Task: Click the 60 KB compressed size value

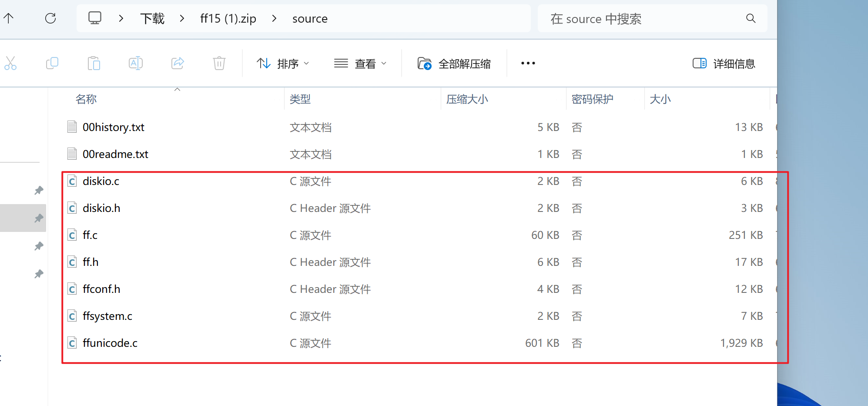Action: click(x=545, y=235)
